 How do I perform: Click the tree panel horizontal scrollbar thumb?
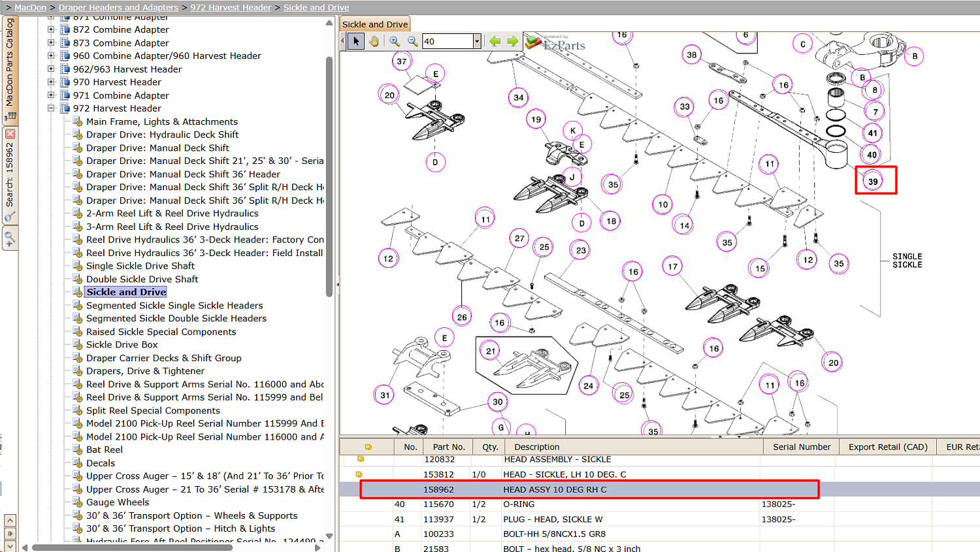tap(132, 547)
